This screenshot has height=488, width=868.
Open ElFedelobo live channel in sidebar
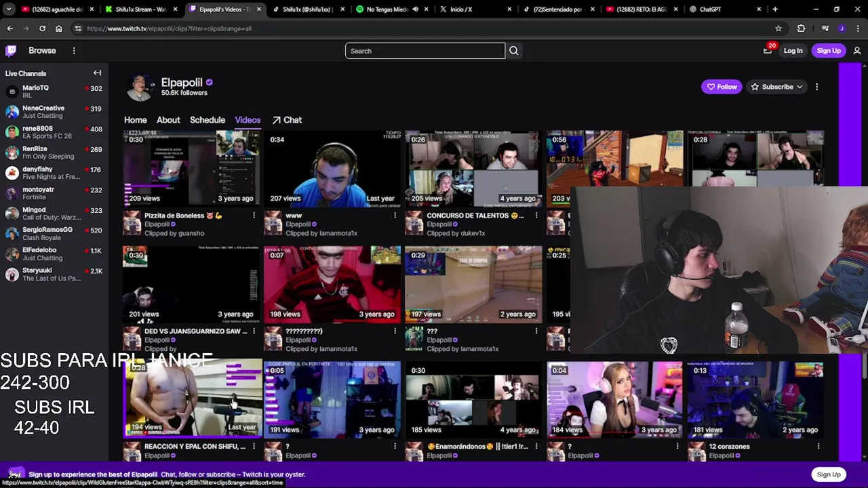(54, 253)
